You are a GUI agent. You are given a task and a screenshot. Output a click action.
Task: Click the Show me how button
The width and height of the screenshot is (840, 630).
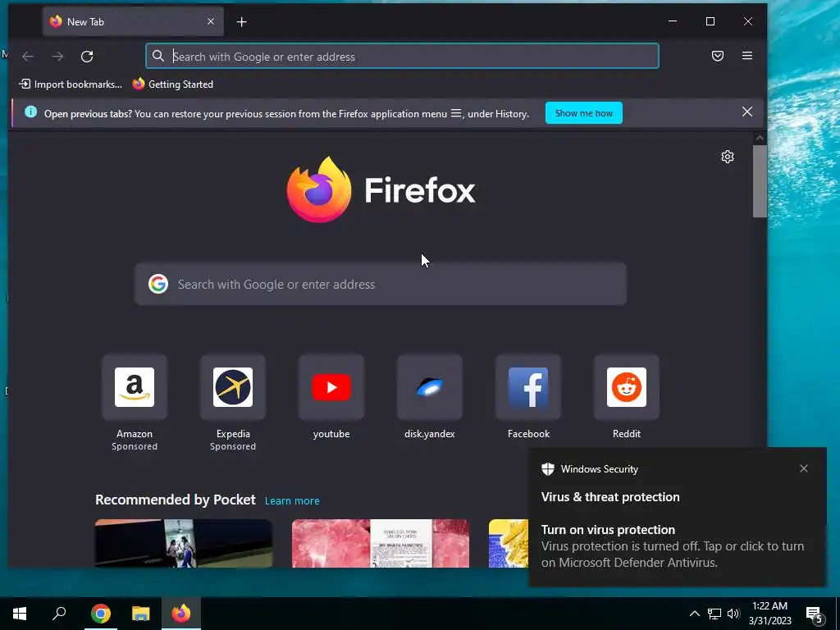[x=583, y=113]
